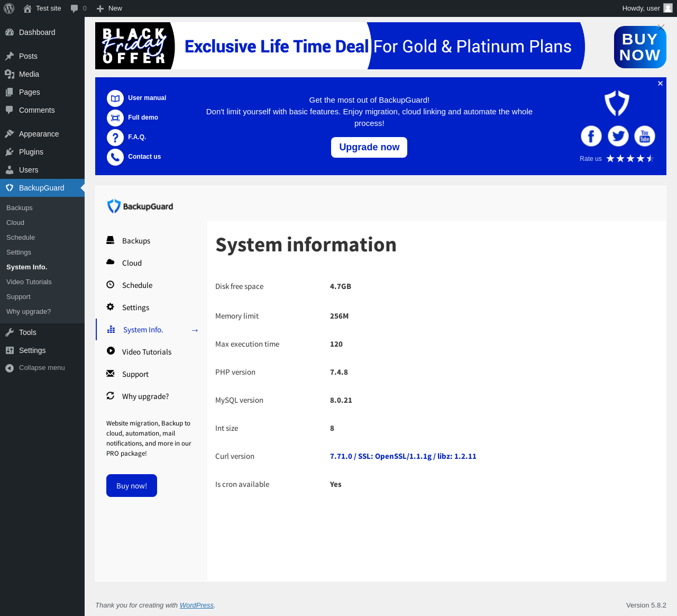The image size is (677, 616).
Task: Open the comments bubble in the admin bar
Action: pyautogui.click(x=74, y=8)
